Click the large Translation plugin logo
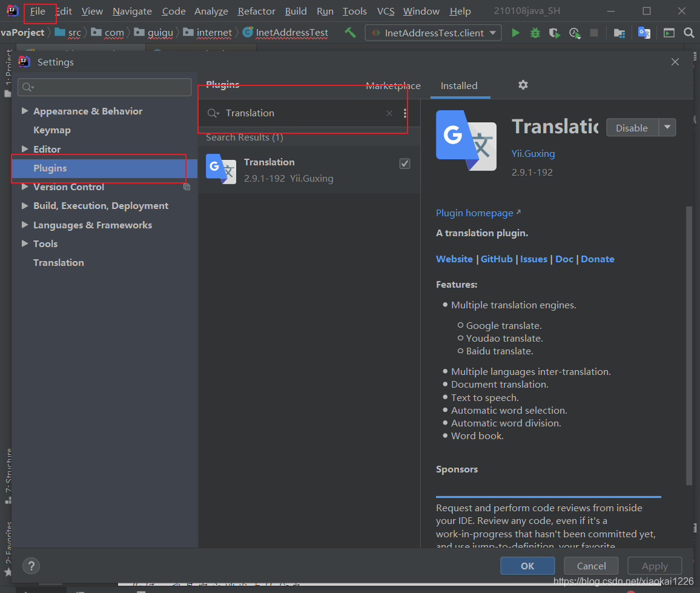This screenshot has width=700, height=593. click(466, 141)
